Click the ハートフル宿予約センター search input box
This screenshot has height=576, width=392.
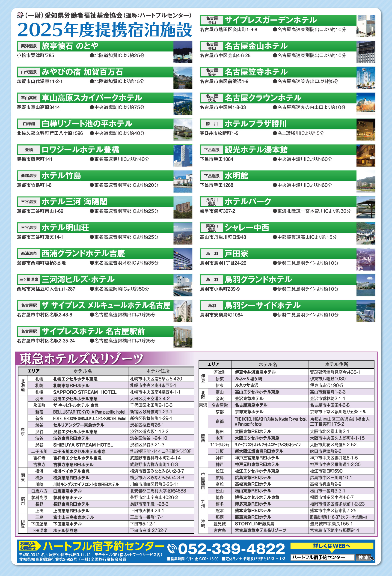[322, 557]
